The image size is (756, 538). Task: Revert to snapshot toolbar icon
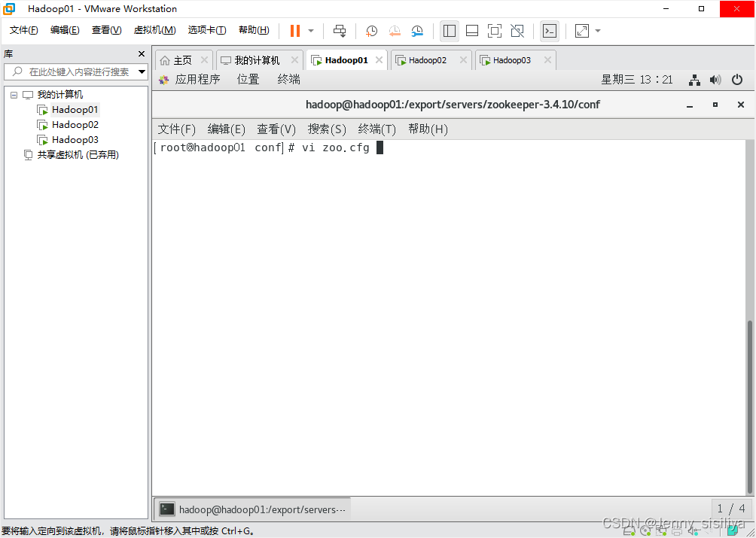point(395,31)
